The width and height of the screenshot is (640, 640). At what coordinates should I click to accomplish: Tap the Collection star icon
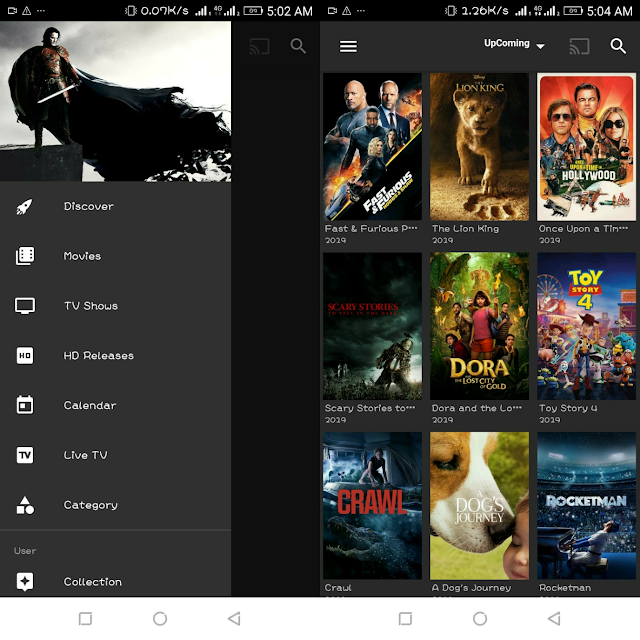[25, 582]
